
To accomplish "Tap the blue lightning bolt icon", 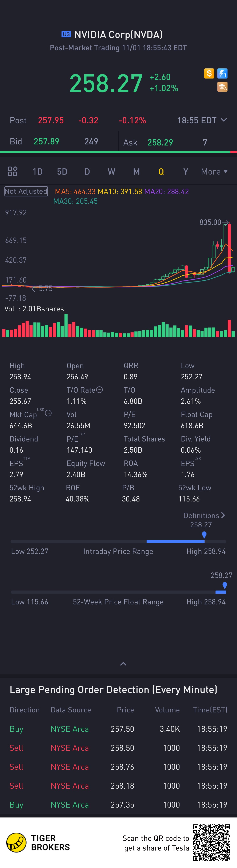I will point(222,73).
